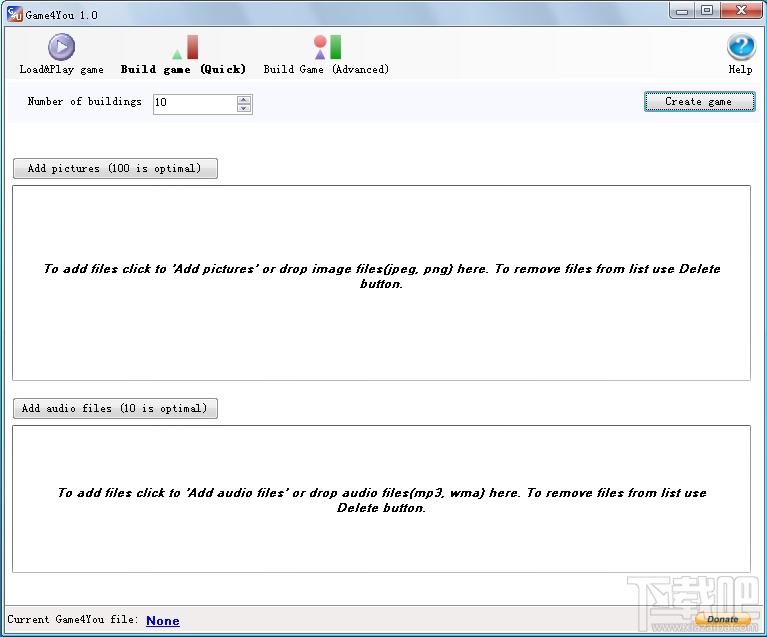Open the None current file link
Image resolution: width=767 pixels, height=637 pixels.
tap(163, 620)
